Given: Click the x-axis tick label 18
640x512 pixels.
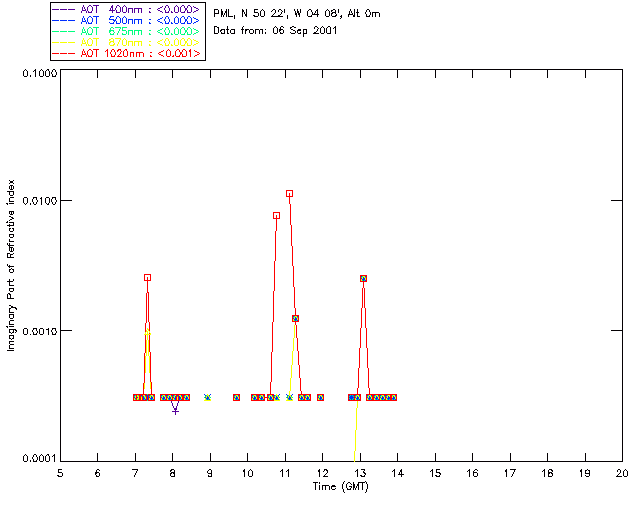Looking at the screenshot, I should point(547,473).
